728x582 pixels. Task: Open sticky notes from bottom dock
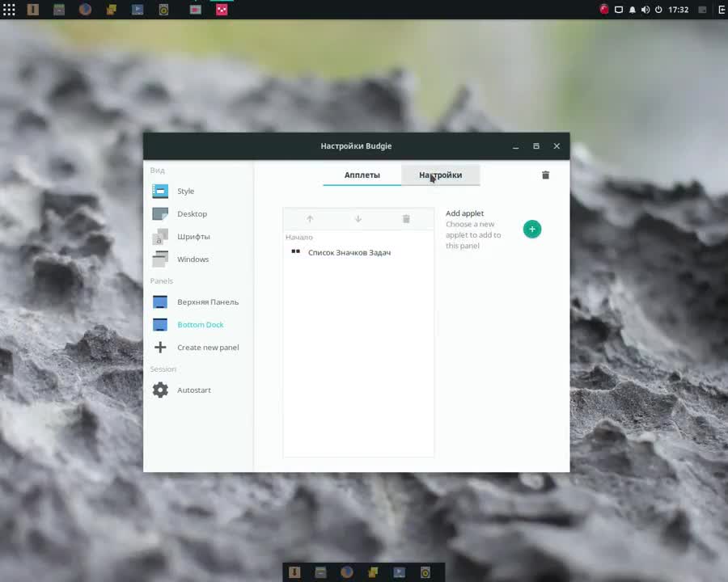(373, 572)
